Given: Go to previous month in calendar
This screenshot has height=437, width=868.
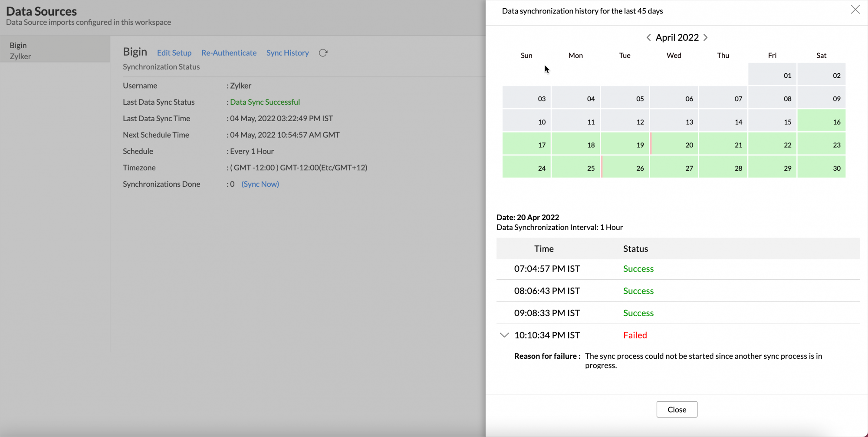Looking at the screenshot, I should [648, 37].
